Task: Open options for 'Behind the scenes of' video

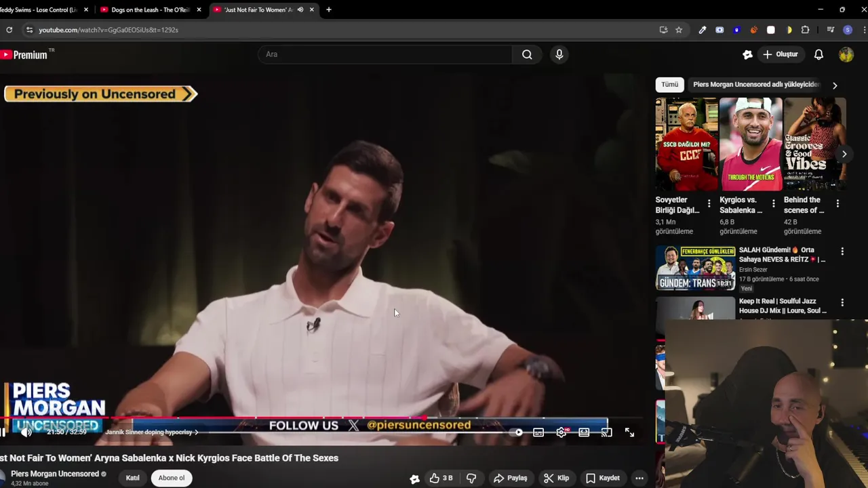Action: click(x=837, y=203)
